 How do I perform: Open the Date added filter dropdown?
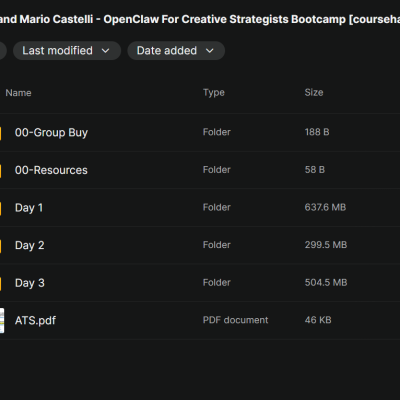click(x=176, y=51)
